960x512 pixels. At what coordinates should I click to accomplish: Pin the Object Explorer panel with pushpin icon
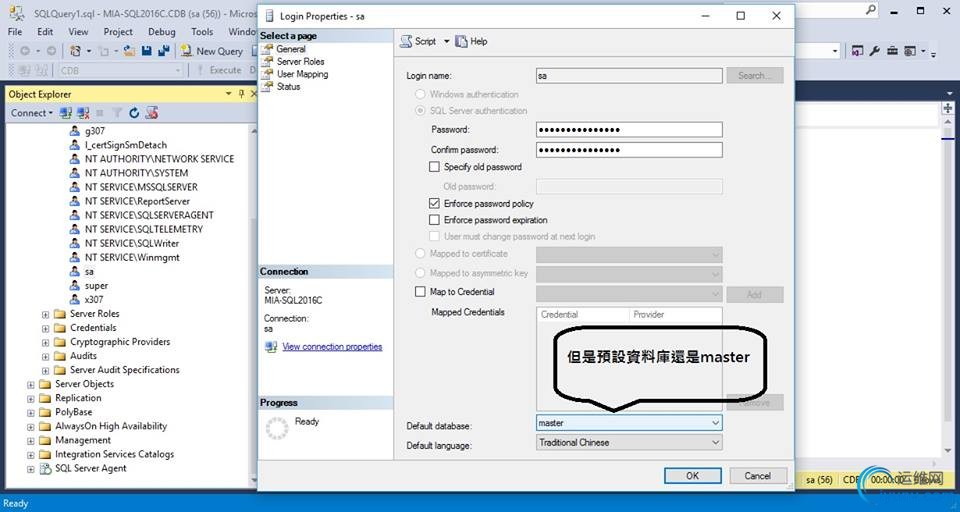pyautogui.click(x=241, y=94)
